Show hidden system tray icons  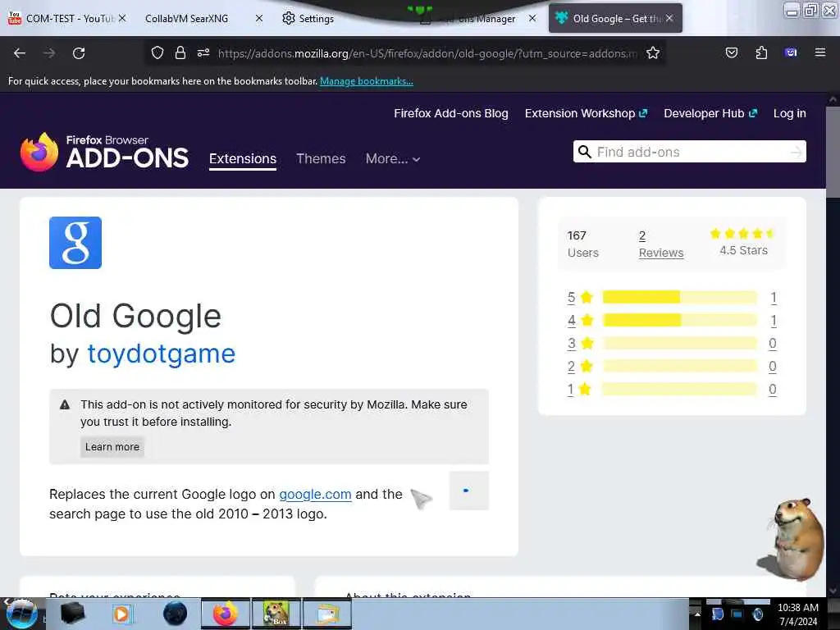[x=697, y=614]
